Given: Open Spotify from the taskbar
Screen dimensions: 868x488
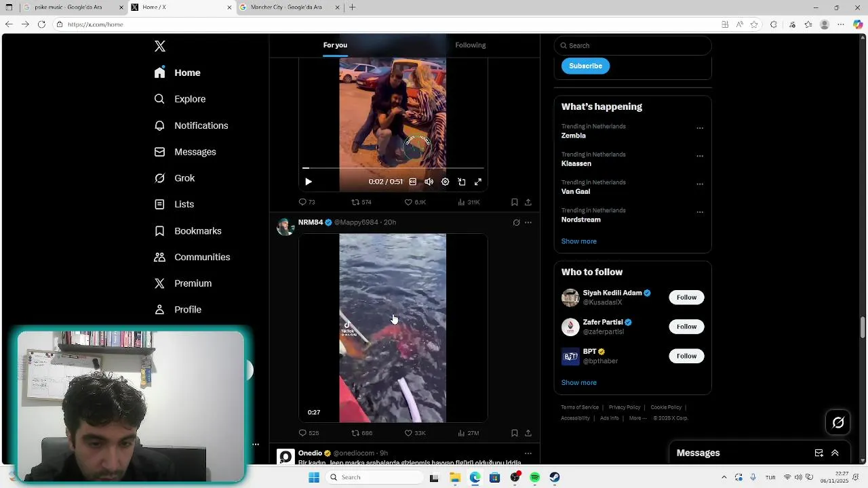Looking at the screenshot, I should point(534,478).
